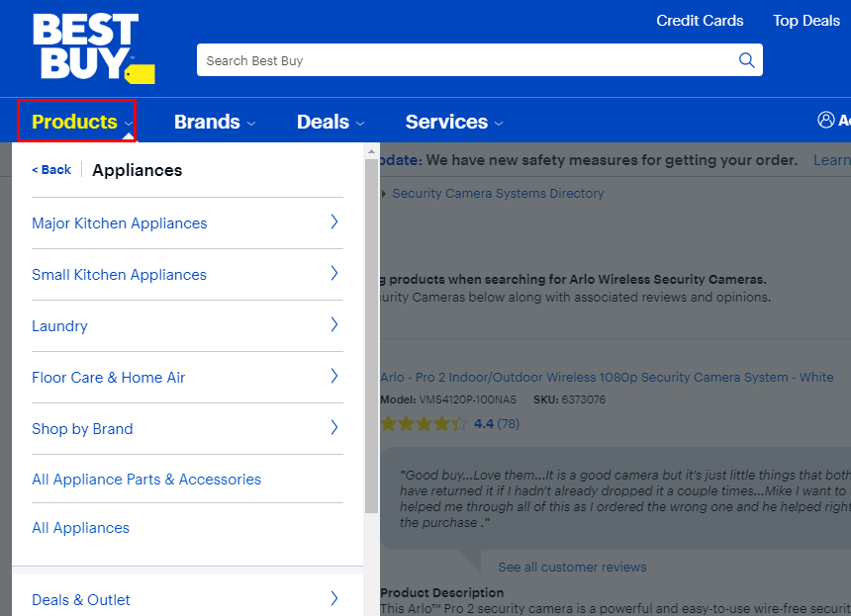Open the All Appliances link

[x=80, y=528]
